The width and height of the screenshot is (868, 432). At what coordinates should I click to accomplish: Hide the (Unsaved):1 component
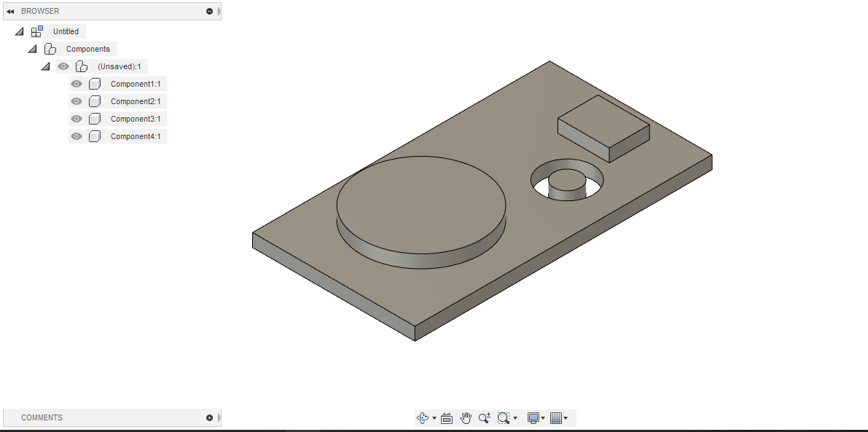[x=63, y=66]
